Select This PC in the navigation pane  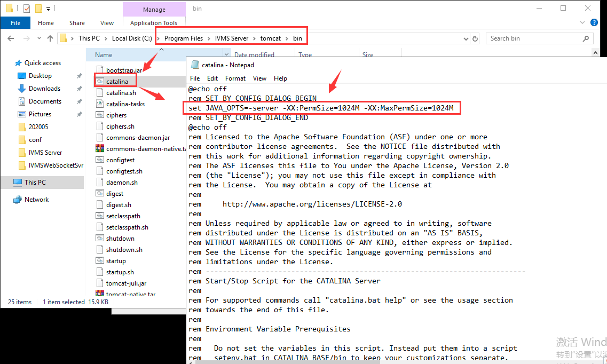pyautogui.click(x=35, y=182)
